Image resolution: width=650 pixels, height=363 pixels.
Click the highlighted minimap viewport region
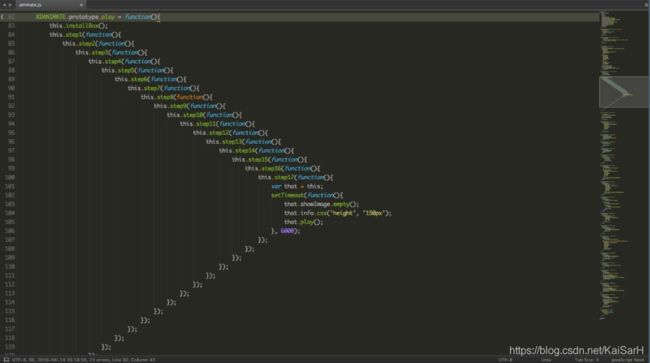(x=623, y=92)
